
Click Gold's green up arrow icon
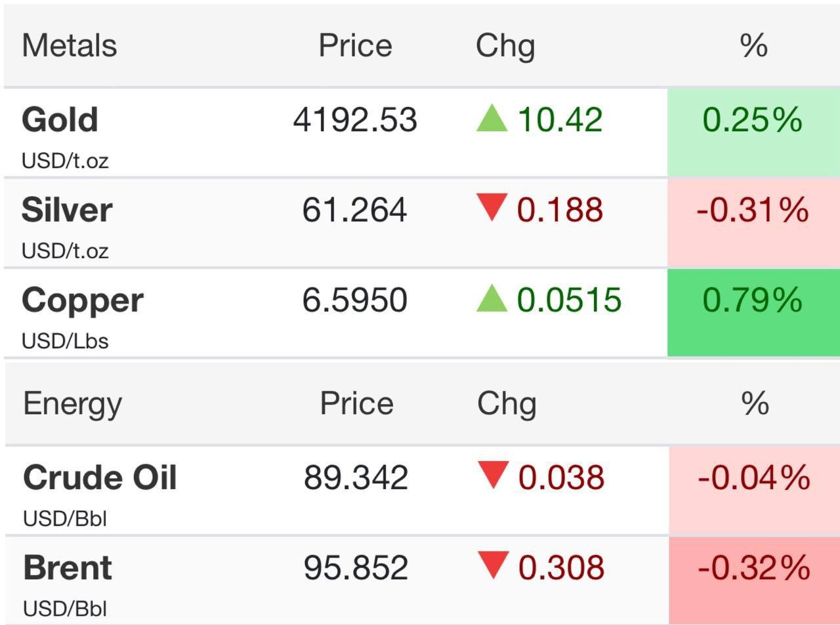[492, 119]
